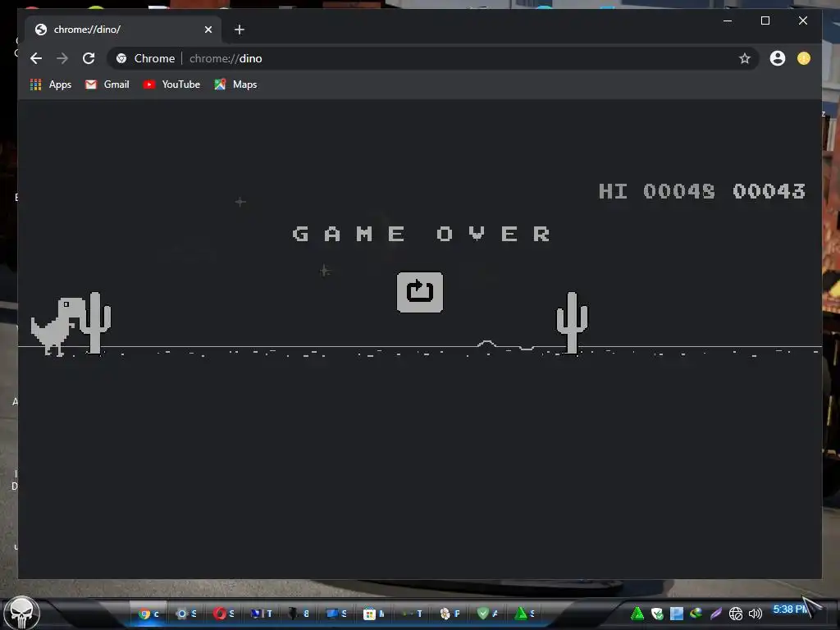The width and height of the screenshot is (840, 630).
Task: Click the GAME OVER text
Action: 421,234
